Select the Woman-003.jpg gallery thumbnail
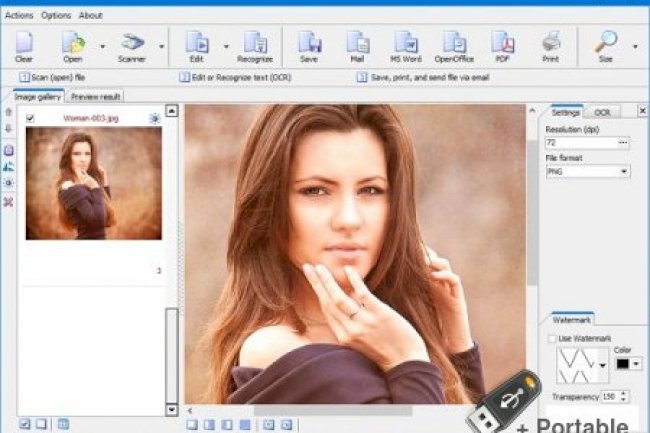 coord(93,183)
